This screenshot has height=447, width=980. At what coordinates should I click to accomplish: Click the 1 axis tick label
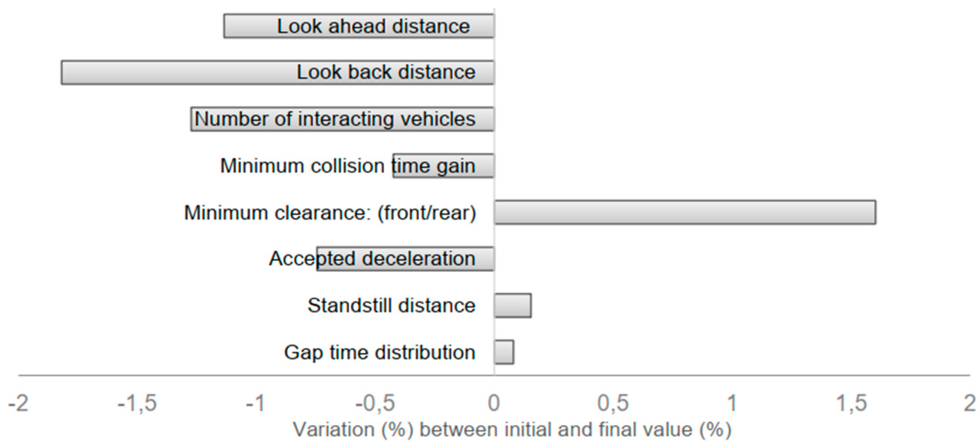732,403
